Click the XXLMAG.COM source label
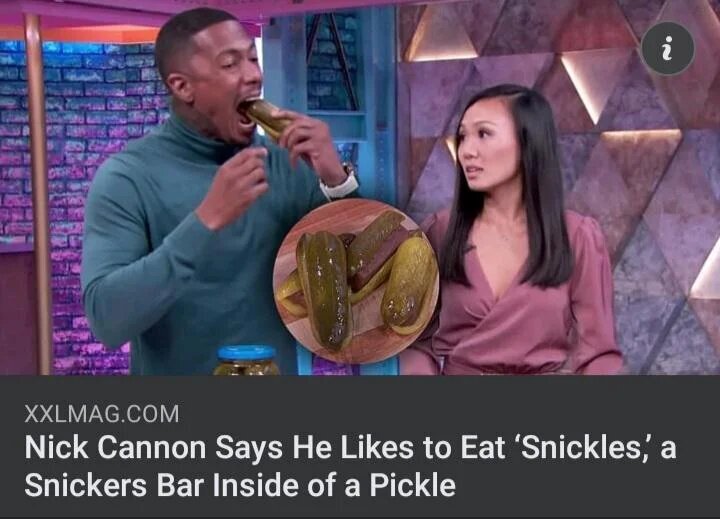This screenshot has height=519, width=720. (x=101, y=413)
